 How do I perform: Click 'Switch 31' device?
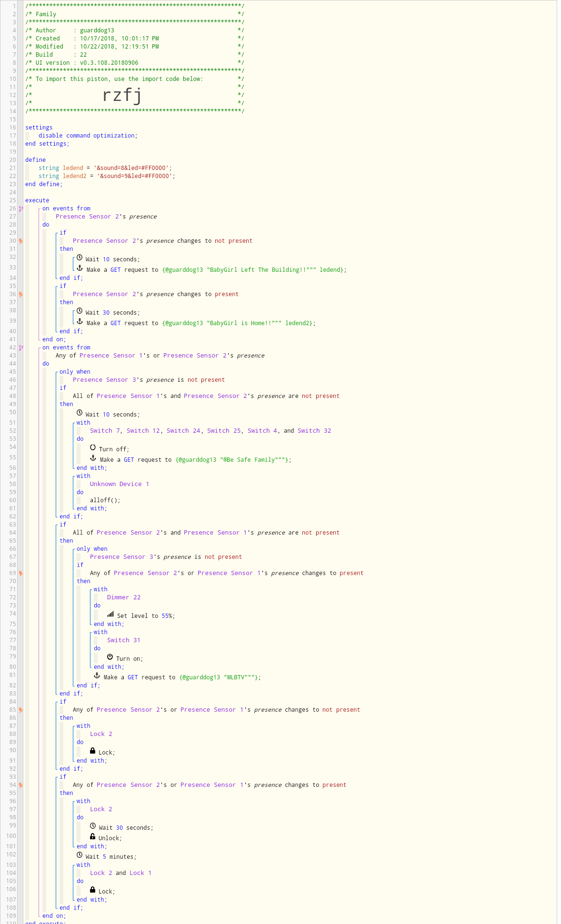coord(124,640)
